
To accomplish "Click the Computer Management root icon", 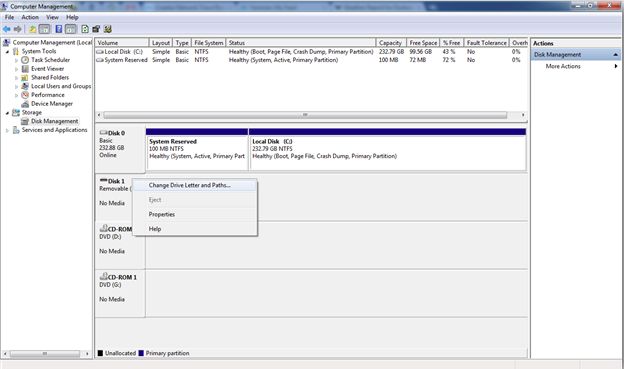I will pyautogui.click(x=6, y=42).
